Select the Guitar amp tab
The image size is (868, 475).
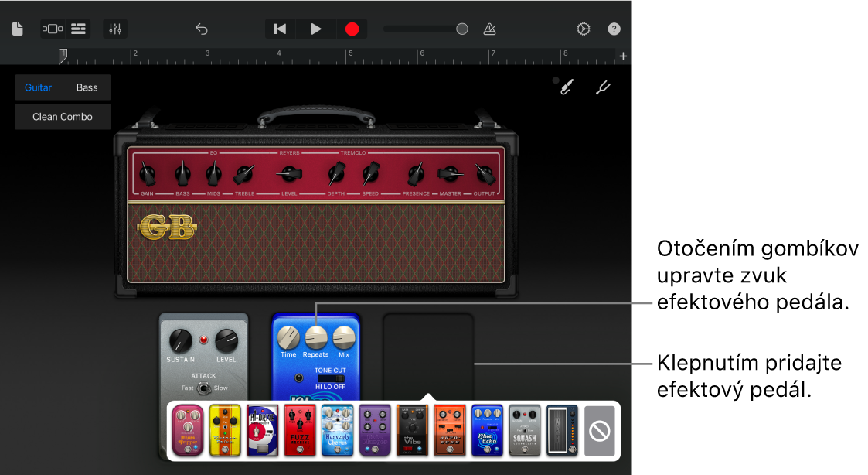pyautogui.click(x=38, y=87)
